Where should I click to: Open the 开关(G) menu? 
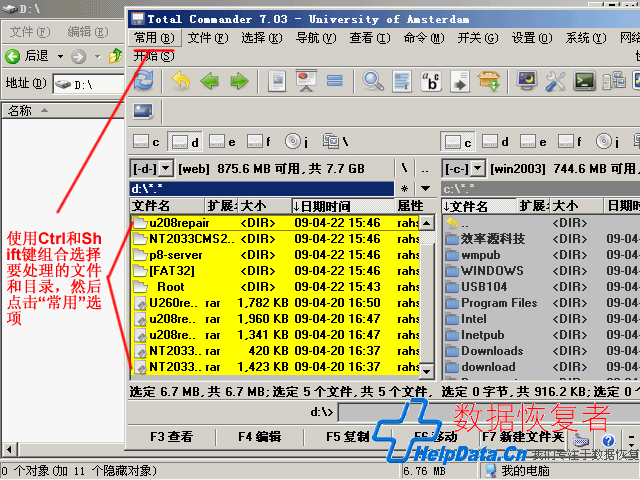coord(478,38)
